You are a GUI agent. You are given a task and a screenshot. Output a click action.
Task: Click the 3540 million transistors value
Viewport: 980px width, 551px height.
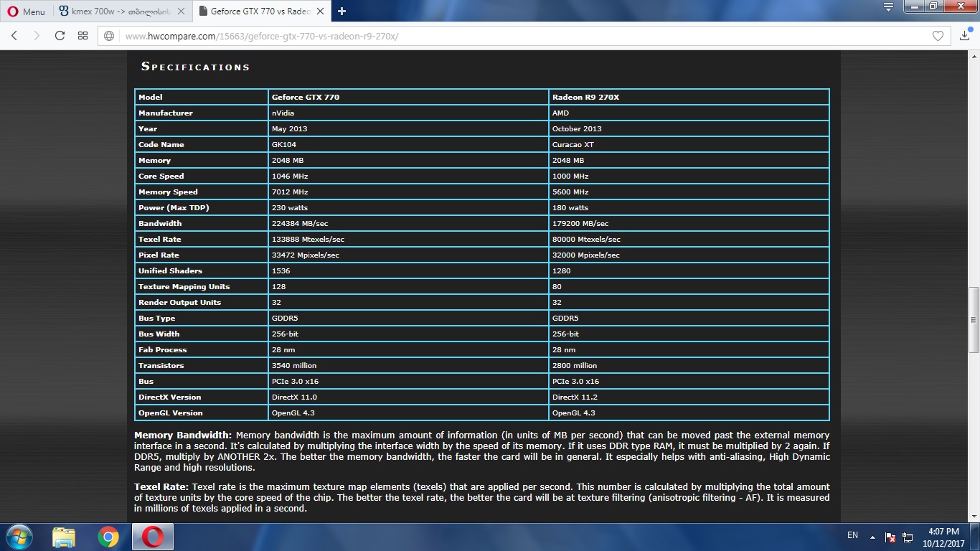point(294,365)
